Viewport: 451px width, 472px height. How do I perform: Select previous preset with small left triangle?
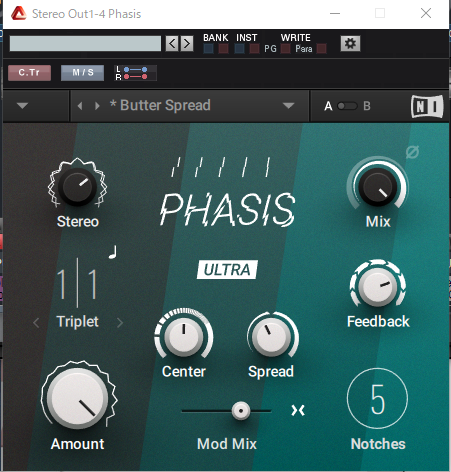point(80,106)
